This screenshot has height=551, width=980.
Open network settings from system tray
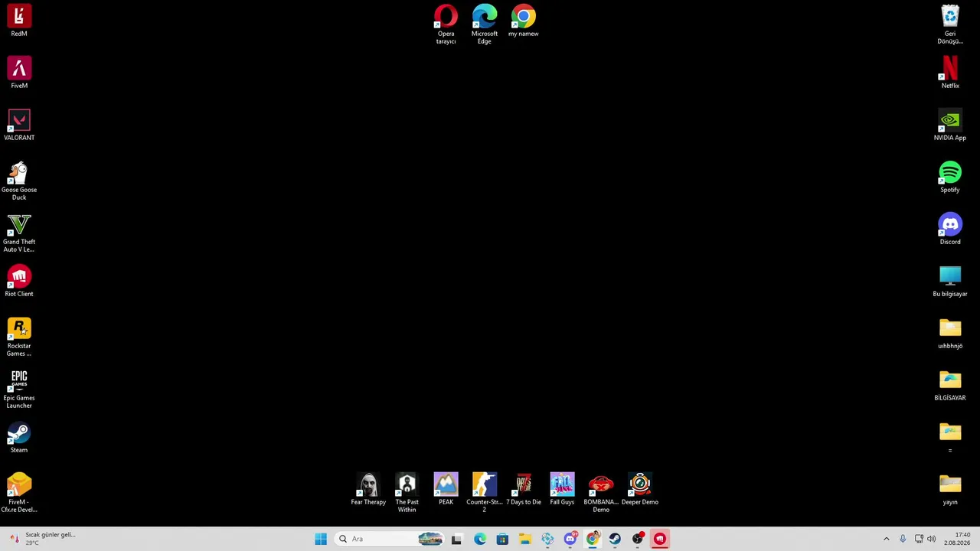click(919, 539)
